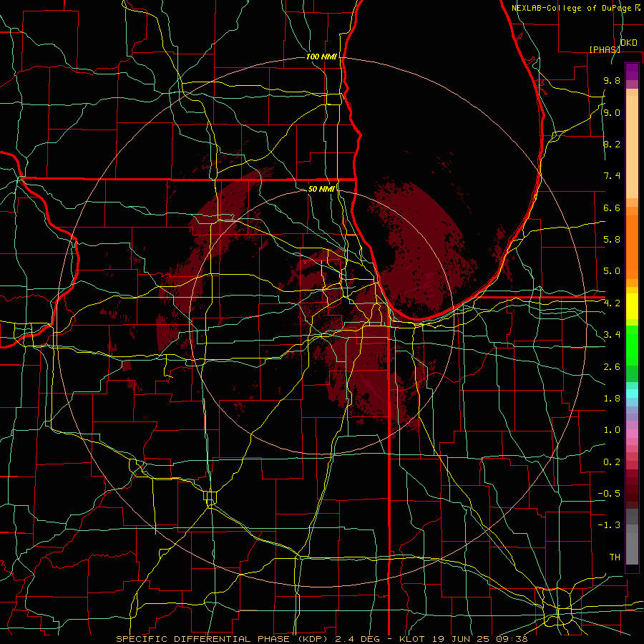Click the 8.2 scale value
Viewport: 644px width, 644px height.
612,144
